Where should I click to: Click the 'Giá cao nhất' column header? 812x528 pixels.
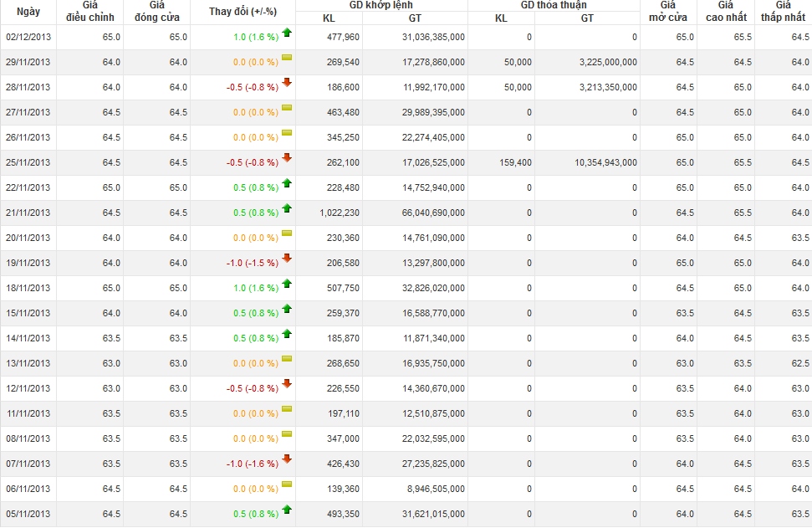[x=725, y=12]
